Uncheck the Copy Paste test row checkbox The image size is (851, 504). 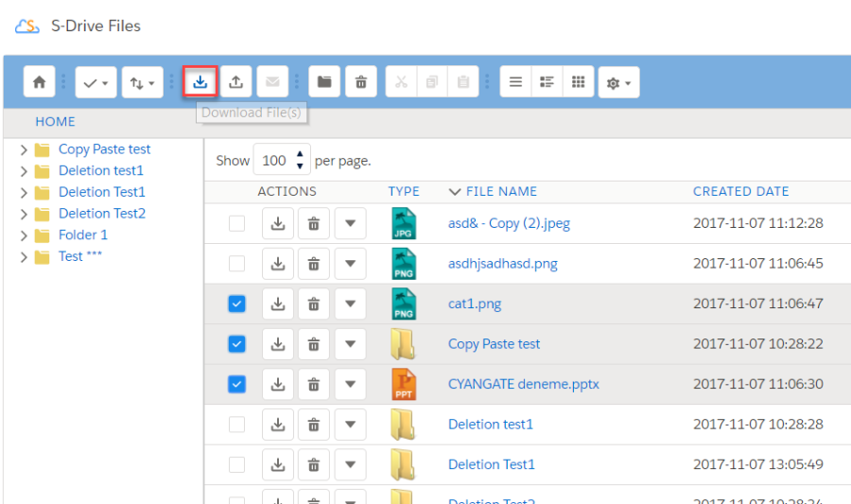236,344
